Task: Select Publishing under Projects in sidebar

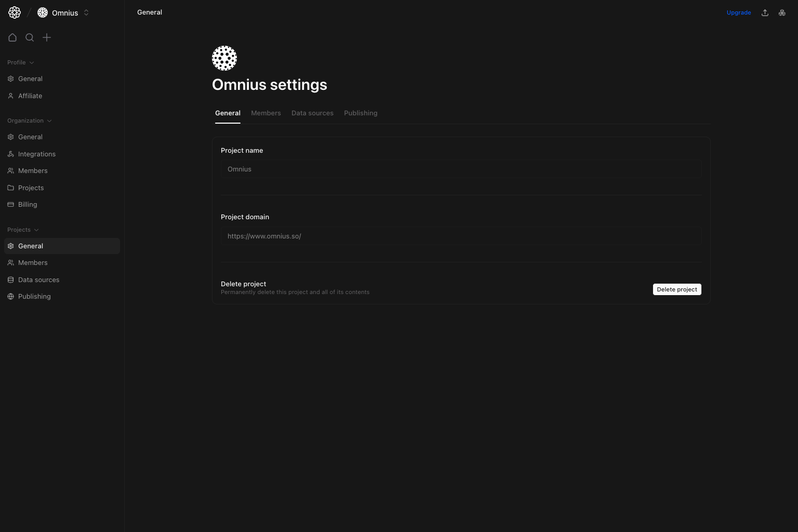Action: 34,296
